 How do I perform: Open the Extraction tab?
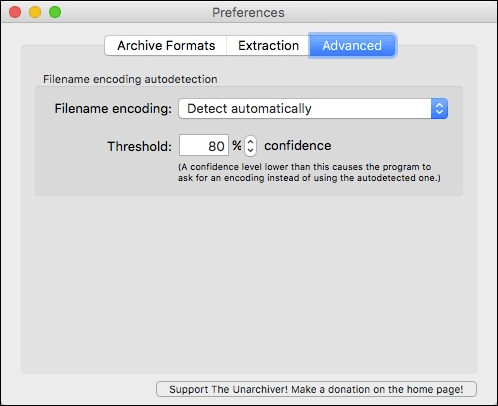[x=268, y=45]
